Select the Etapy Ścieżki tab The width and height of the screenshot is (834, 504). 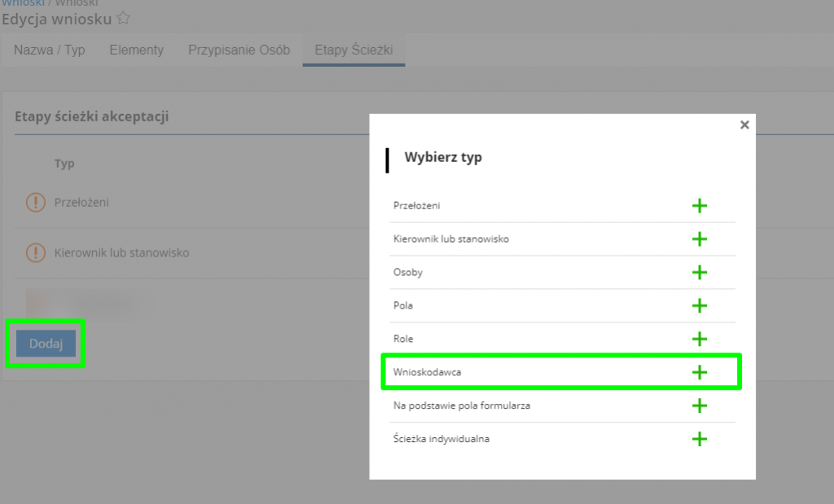tap(353, 50)
